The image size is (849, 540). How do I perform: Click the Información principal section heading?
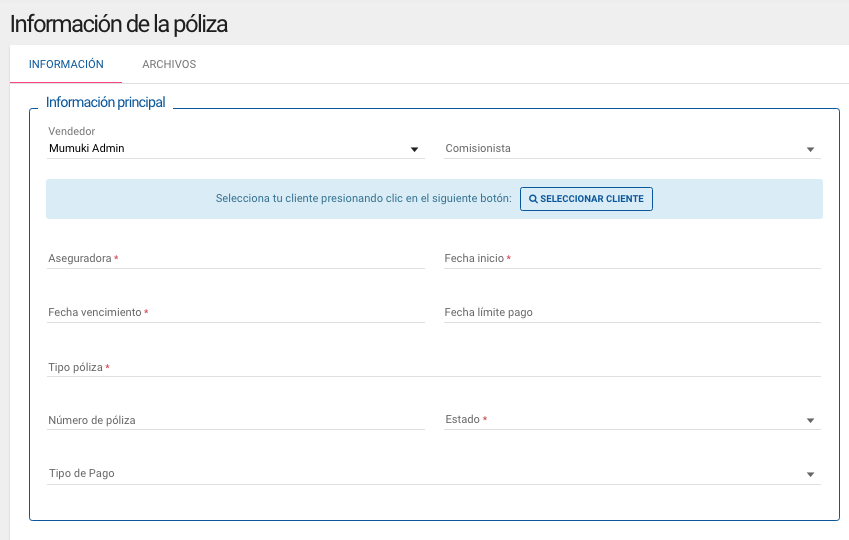tap(106, 102)
